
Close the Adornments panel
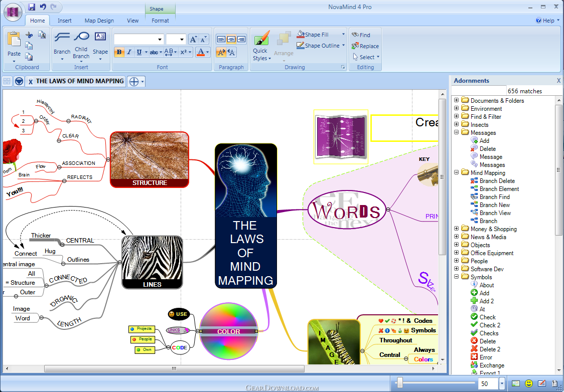[558, 81]
